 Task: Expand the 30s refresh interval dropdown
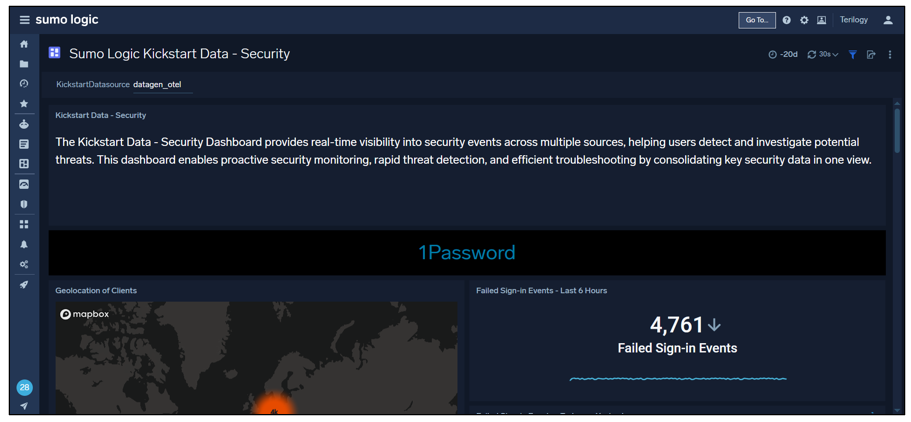coord(823,55)
